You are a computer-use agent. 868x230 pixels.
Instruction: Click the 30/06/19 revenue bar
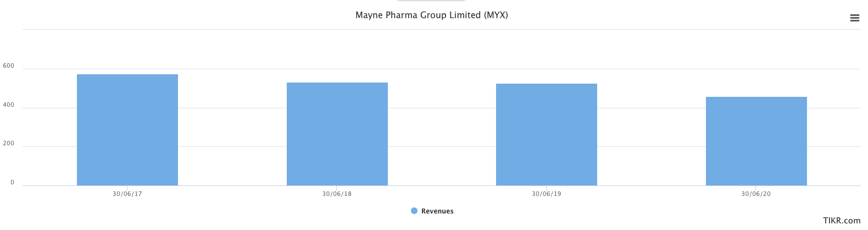tap(547, 134)
